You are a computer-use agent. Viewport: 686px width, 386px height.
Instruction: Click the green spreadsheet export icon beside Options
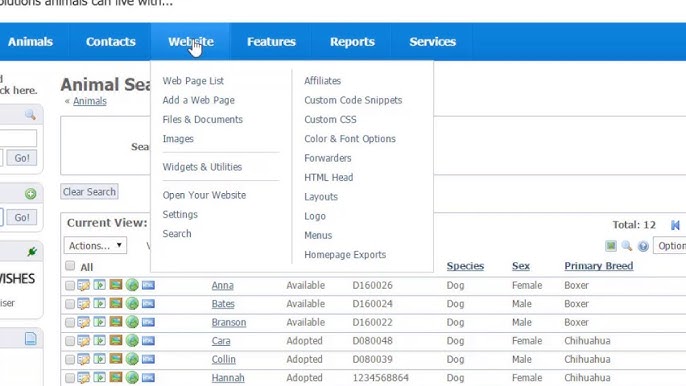click(611, 246)
